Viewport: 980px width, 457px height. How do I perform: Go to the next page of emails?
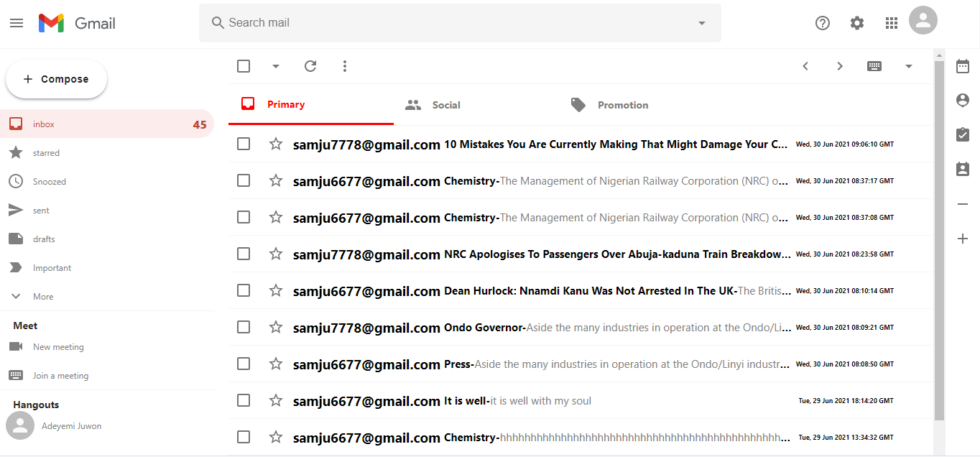point(840,66)
